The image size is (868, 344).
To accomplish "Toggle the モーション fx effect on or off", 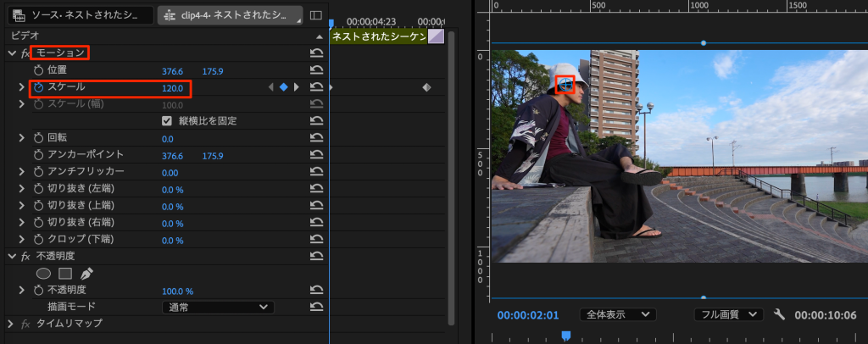I will pos(25,53).
